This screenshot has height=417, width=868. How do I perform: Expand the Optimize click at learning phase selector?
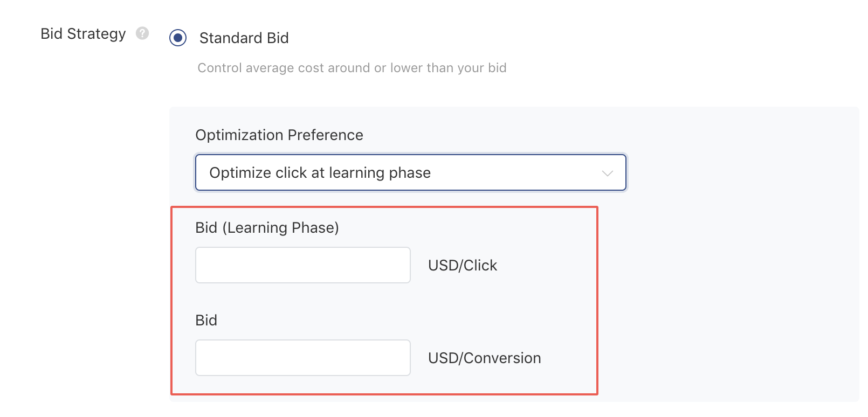point(410,172)
